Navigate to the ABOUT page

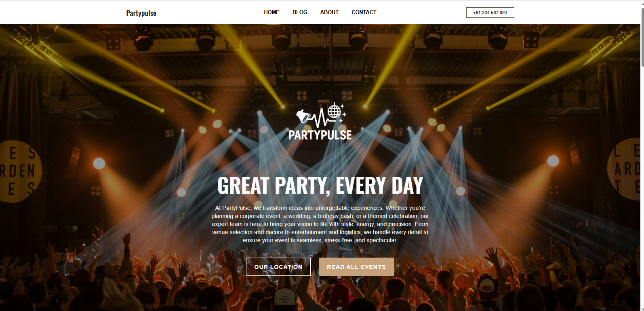(x=329, y=12)
